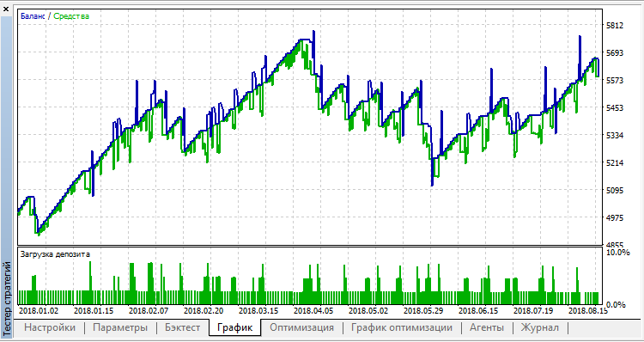Open the Настройки tab
This screenshot has width=644, height=342.
pyautogui.click(x=50, y=327)
